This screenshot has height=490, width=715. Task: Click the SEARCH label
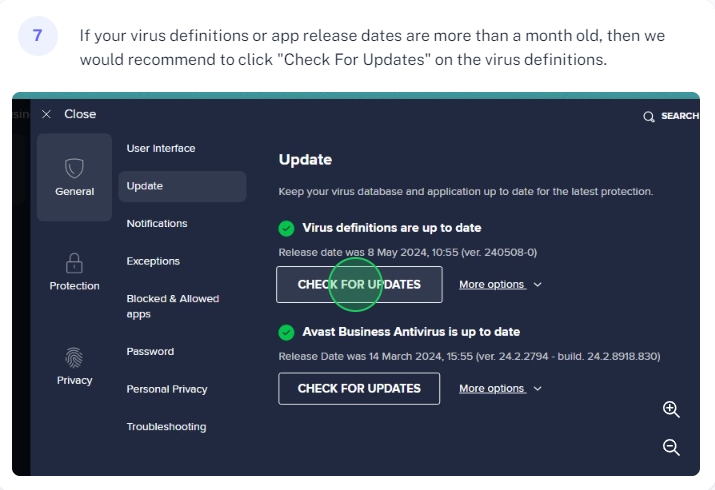(x=680, y=116)
